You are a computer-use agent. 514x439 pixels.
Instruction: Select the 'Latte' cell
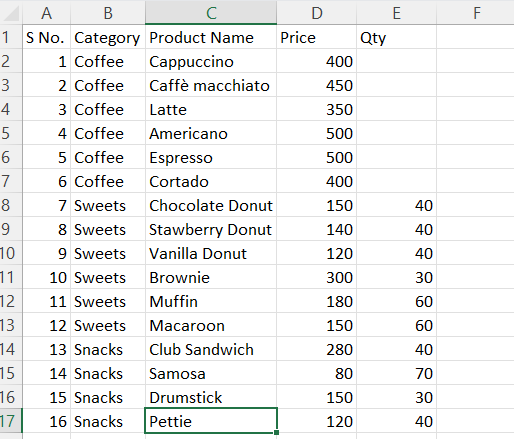[211, 109]
